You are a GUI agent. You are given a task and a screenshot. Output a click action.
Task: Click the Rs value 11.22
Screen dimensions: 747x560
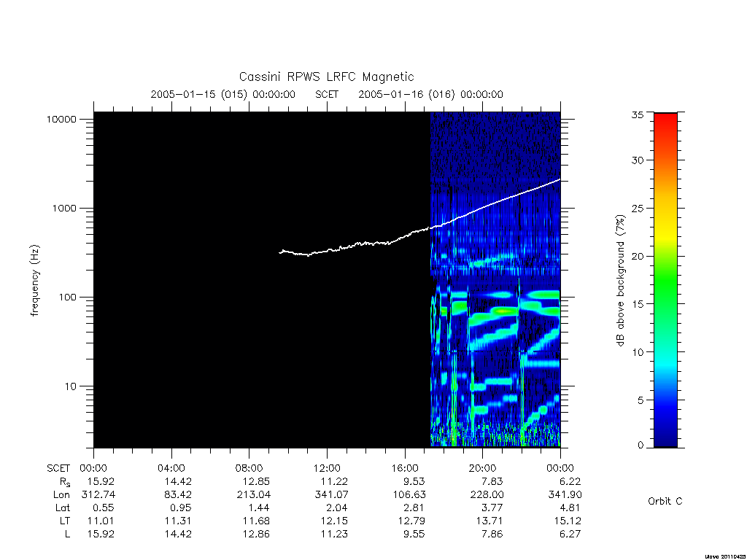334,481
